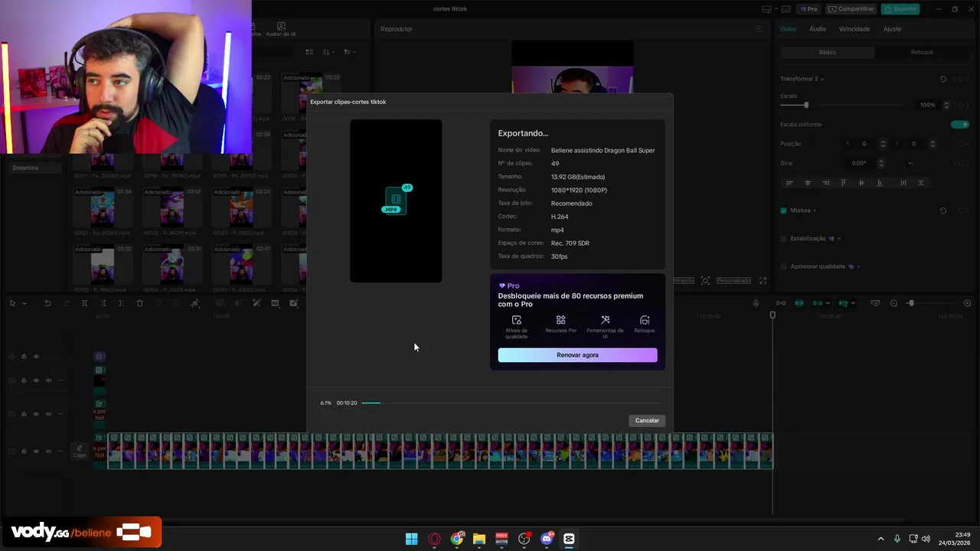The image size is (980, 551).
Task: Click the Girar angle stepper
Action: click(881, 163)
